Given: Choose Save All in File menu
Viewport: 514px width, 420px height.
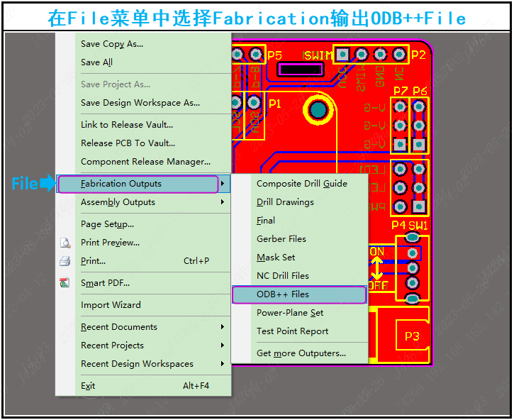Looking at the screenshot, I should pyautogui.click(x=96, y=62).
